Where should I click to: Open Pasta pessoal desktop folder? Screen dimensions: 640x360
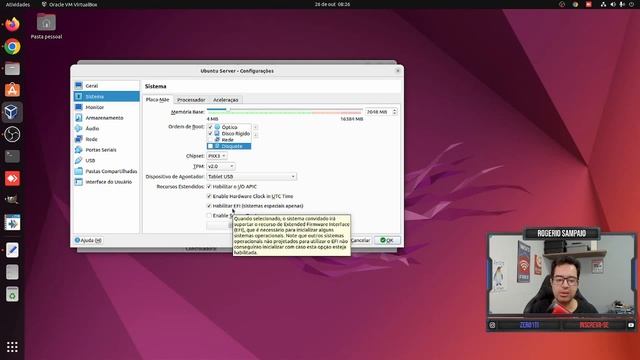pos(46,26)
